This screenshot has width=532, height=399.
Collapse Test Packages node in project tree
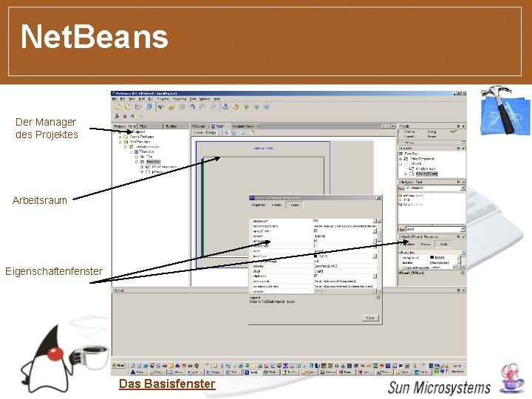click(x=120, y=142)
